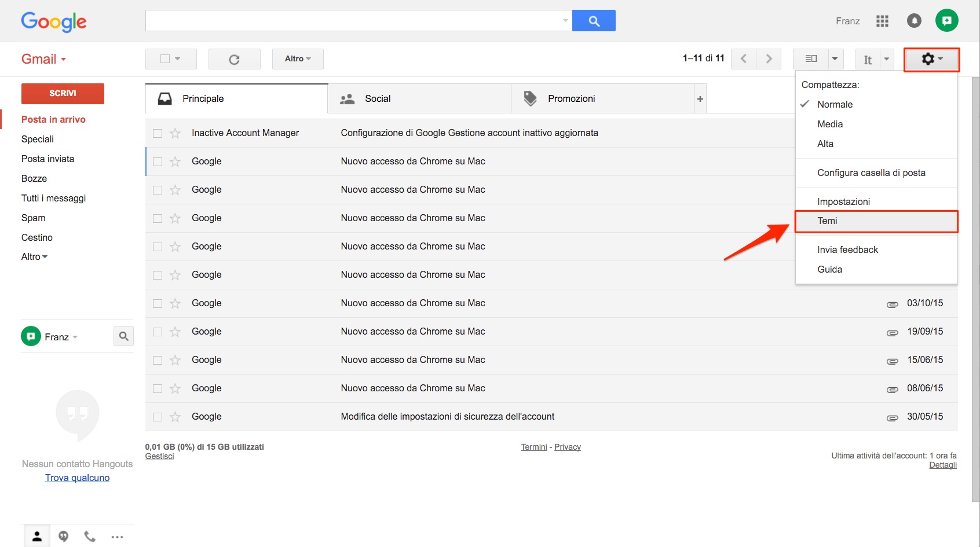Star the Inactive Account Manager message
The height and width of the screenshot is (547, 980).
point(175,133)
